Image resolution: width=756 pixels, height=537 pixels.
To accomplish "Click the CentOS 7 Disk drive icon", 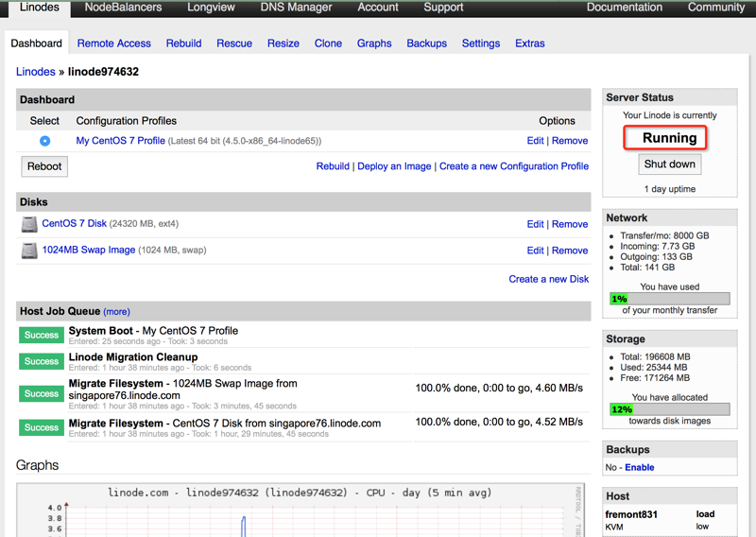I will [29, 224].
